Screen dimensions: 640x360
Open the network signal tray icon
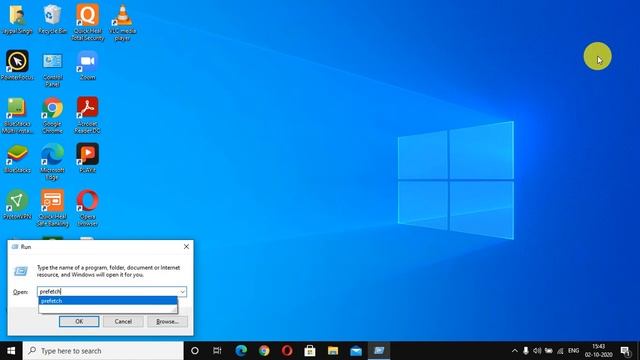pos(560,351)
